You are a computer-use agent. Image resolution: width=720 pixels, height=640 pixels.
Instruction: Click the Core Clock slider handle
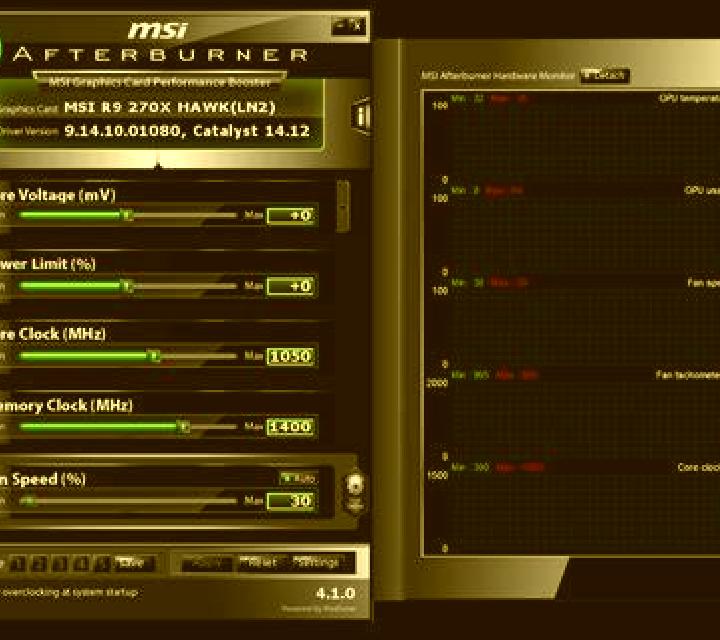tap(153, 356)
